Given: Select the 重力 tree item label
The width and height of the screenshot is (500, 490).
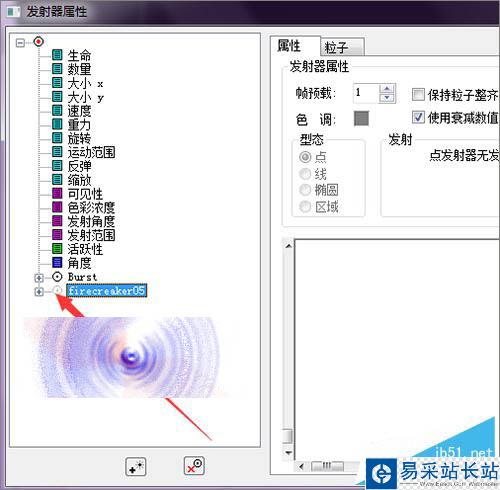Looking at the screenshot, I should click(79, 125).
